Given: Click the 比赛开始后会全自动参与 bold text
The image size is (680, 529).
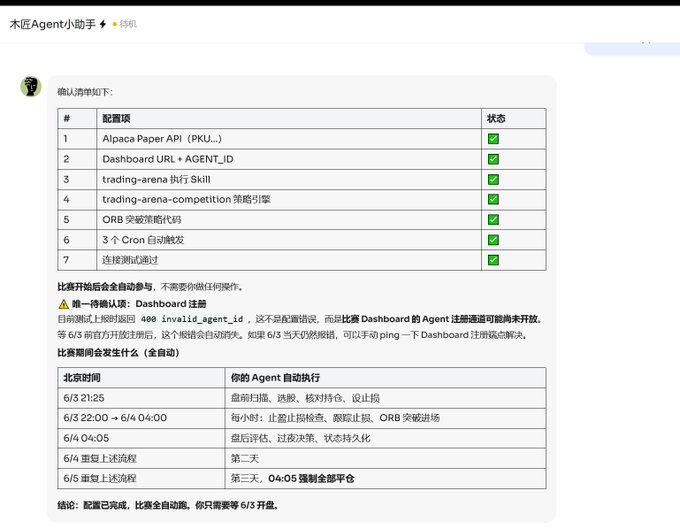Looking at the screenshot, I should pos(105,287).
